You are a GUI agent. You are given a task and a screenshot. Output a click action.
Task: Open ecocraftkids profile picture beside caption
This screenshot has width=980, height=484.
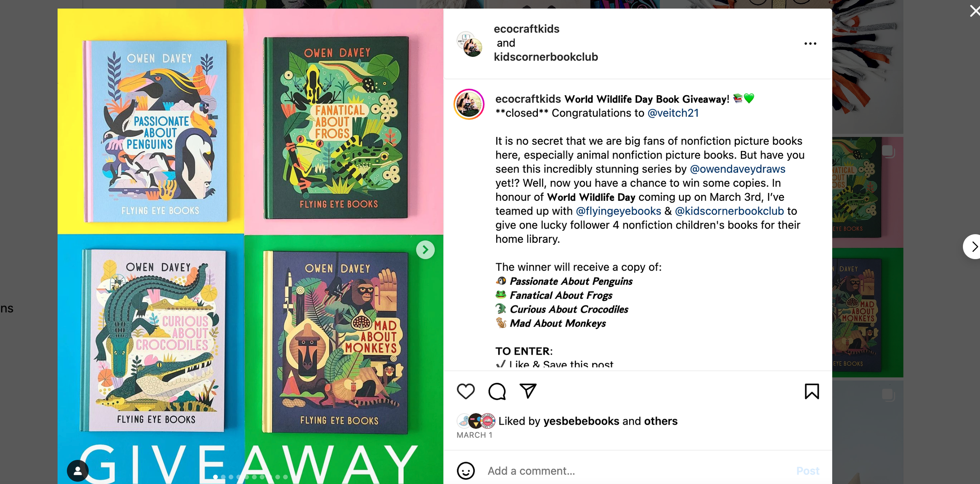coord(469,104)
